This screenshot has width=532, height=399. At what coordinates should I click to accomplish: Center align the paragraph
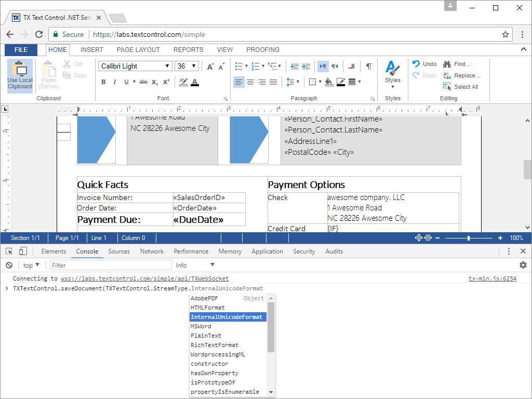pyautogui.click(x=250, y=82)
